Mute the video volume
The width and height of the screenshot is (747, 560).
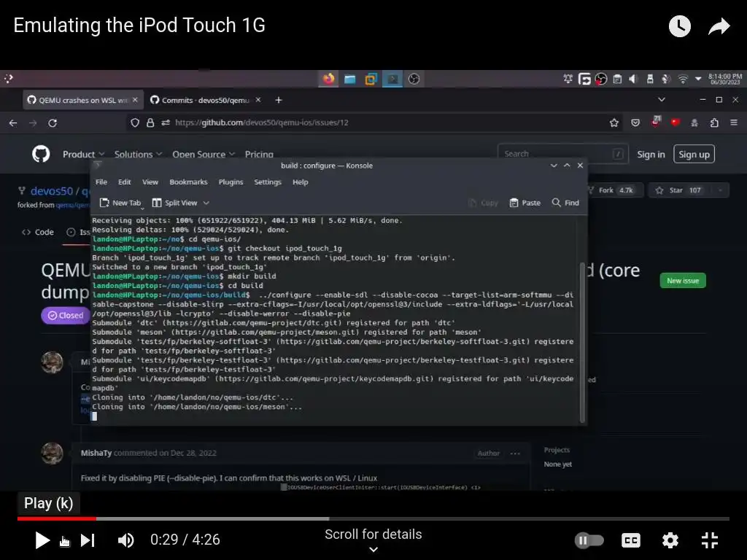point(125,540)
